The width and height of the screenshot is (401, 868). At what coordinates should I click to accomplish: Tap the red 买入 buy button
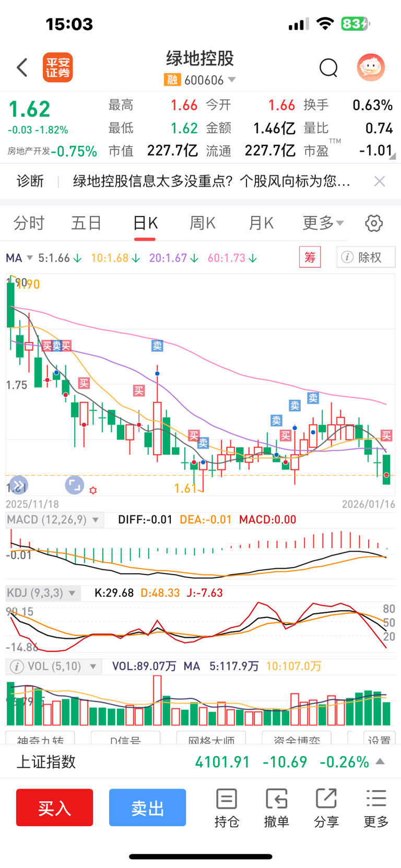click(55, 807)
